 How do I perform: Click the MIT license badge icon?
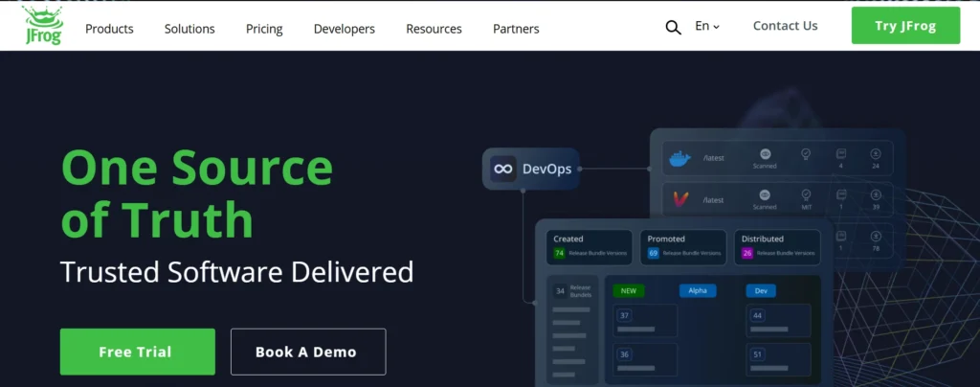[806, 194]
